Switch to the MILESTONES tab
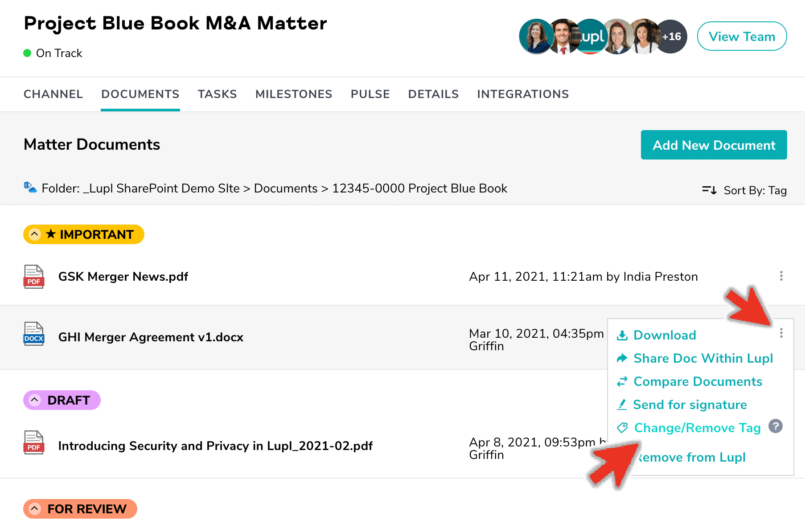 (x=293, y=94)
